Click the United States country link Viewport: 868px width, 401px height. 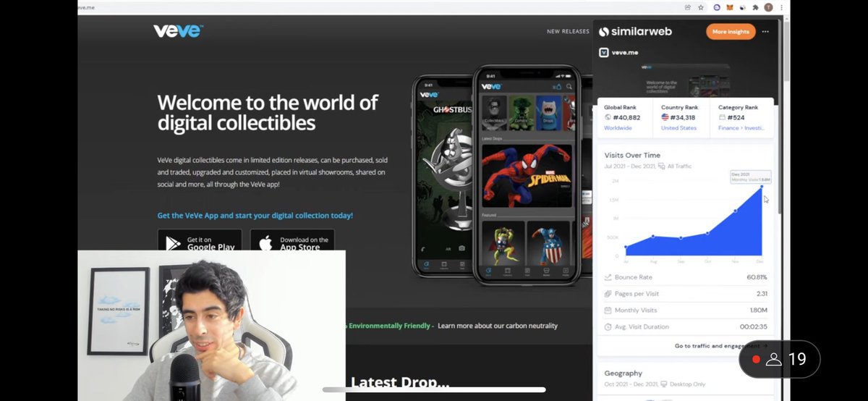coord(678,128)
